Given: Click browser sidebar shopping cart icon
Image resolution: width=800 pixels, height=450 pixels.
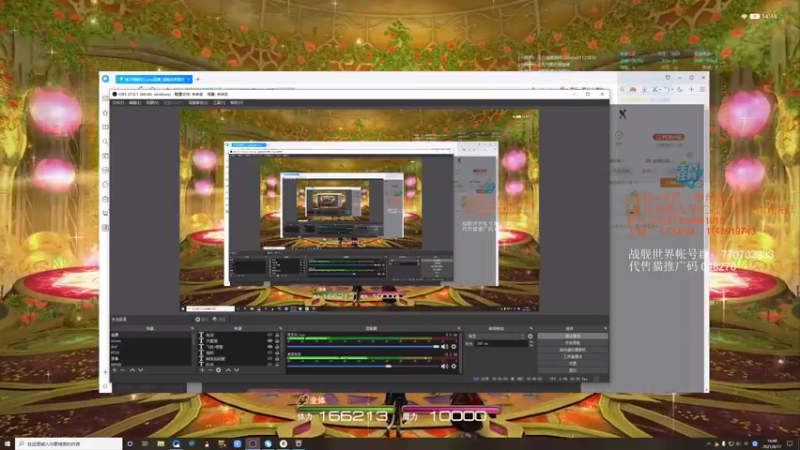Looking at the screenshot, I should point(105,213).
